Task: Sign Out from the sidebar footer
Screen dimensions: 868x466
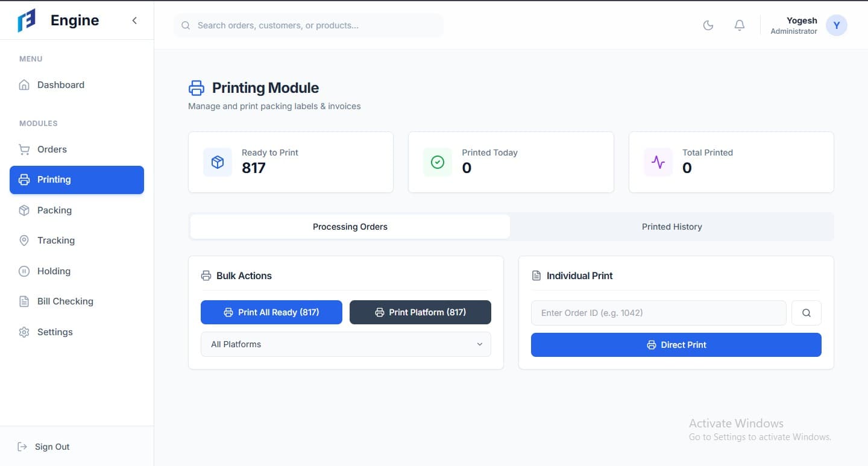Action: coord(52,447)
